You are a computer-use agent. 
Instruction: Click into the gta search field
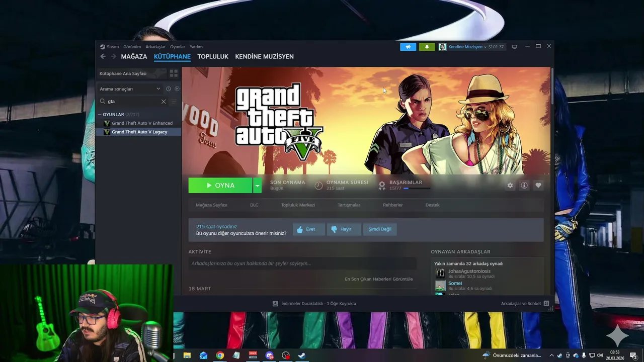133,101
